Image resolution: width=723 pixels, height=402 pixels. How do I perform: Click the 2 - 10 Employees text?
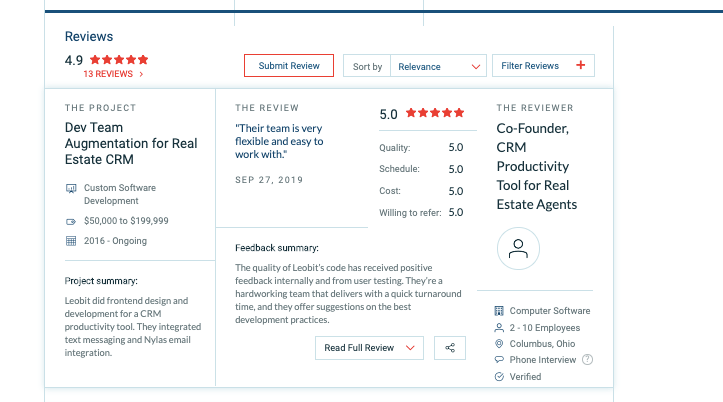coord(545,328)
